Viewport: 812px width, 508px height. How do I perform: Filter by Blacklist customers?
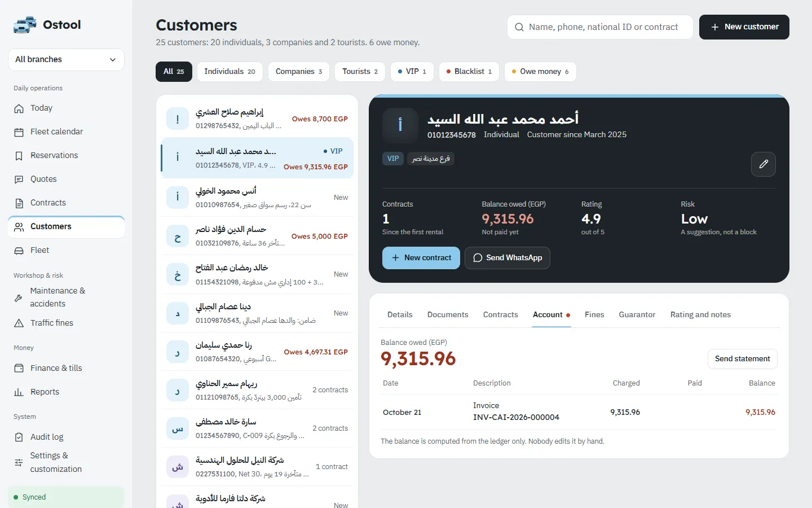[469, 72]
